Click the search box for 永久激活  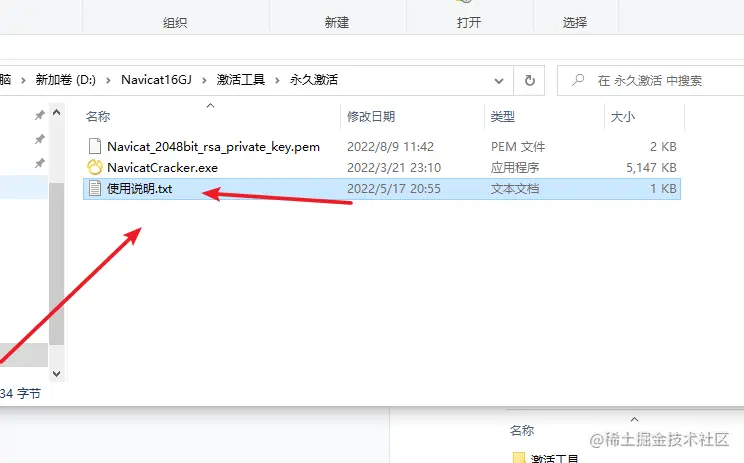click(651, 81)
